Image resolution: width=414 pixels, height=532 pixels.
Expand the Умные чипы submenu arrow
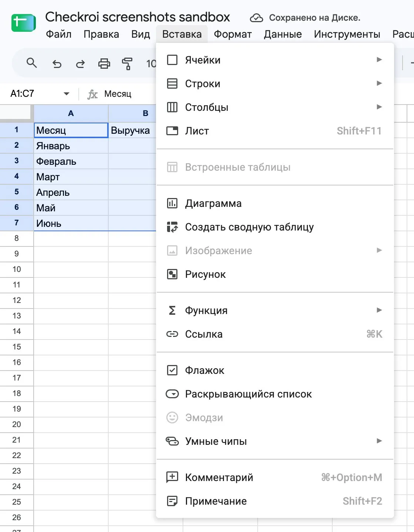point(379,441)
